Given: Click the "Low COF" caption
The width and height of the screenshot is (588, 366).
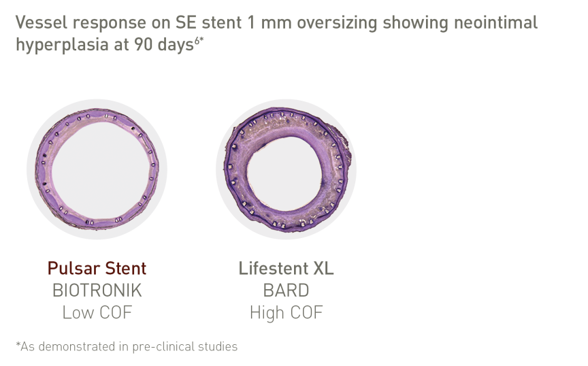Looking at the screenshot, I should pos(97,312).
